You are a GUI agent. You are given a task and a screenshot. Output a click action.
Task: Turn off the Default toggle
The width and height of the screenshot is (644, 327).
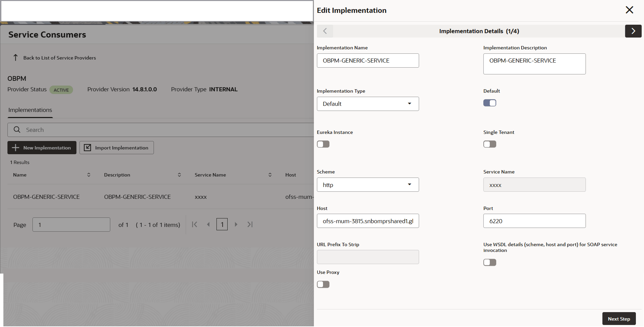pyautogui.click(x=489, y=103)
